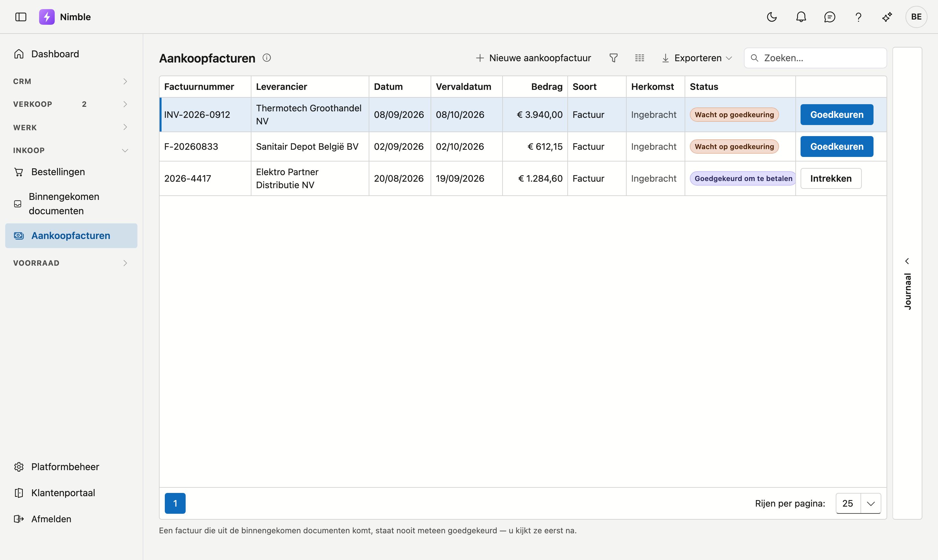Approve invoice INV-2026-0912 with Goedkeuren
938x560 pixels.
836,115
